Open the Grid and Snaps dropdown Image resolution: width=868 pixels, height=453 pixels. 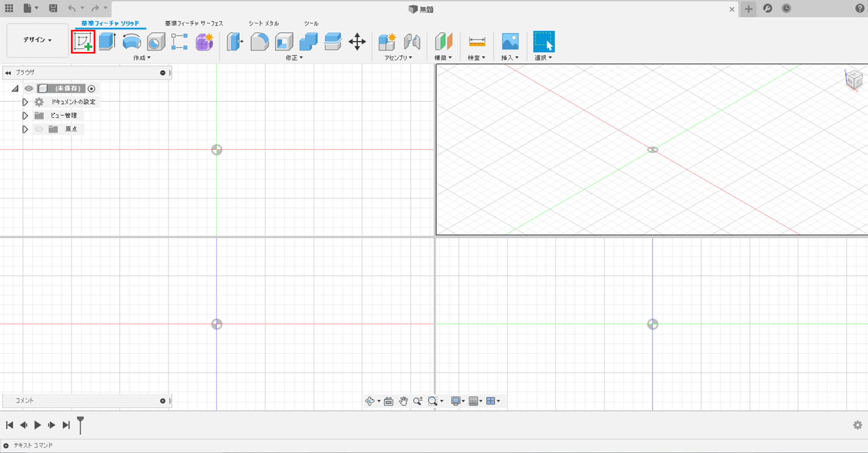click(x=475, y=401)
